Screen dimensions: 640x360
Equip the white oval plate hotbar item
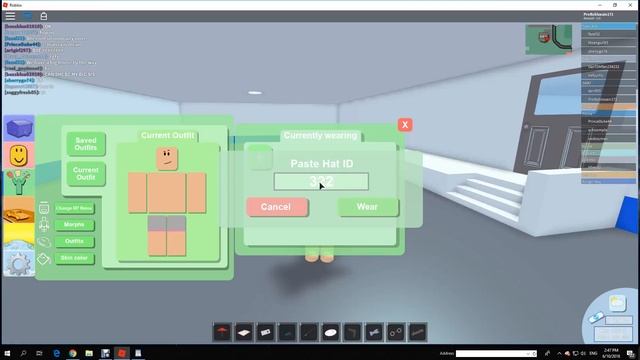point(331,332)
